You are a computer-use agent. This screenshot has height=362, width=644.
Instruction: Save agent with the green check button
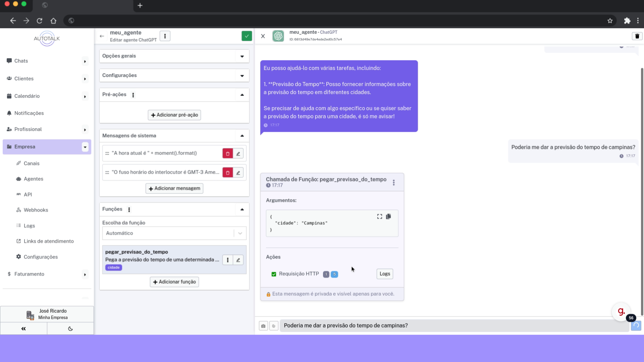coord(247,36)
